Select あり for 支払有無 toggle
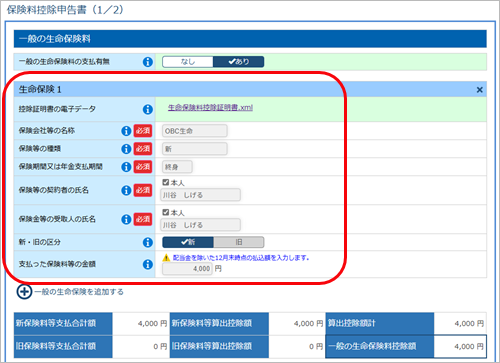This screenshot has width=500, height=363. [239, 62]
